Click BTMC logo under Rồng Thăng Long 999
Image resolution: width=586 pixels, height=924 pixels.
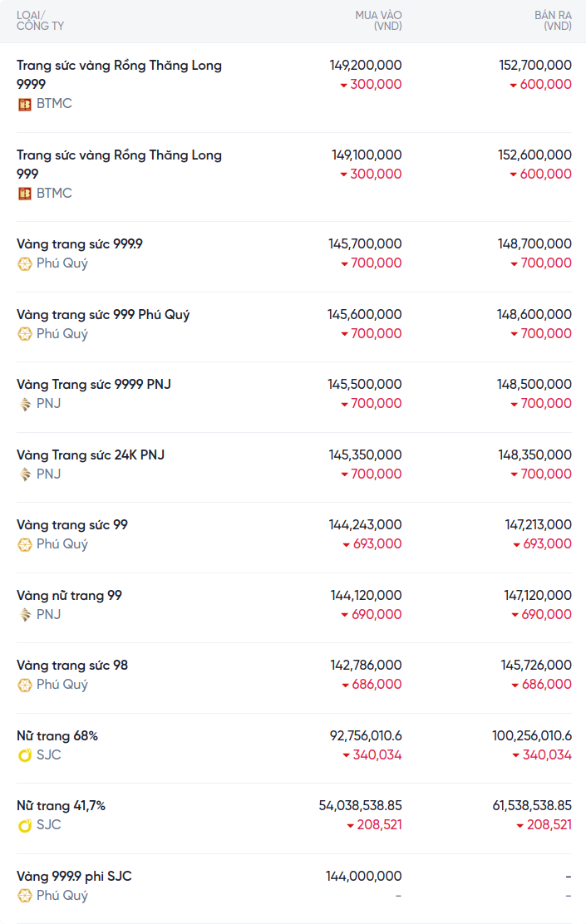(x=25, y=194)
